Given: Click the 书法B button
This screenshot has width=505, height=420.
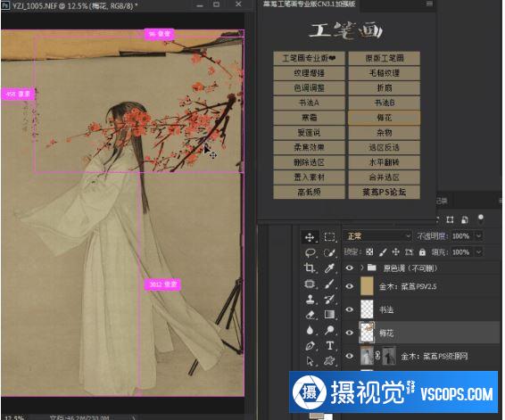Looking at the screenshot, I should 385,103.
